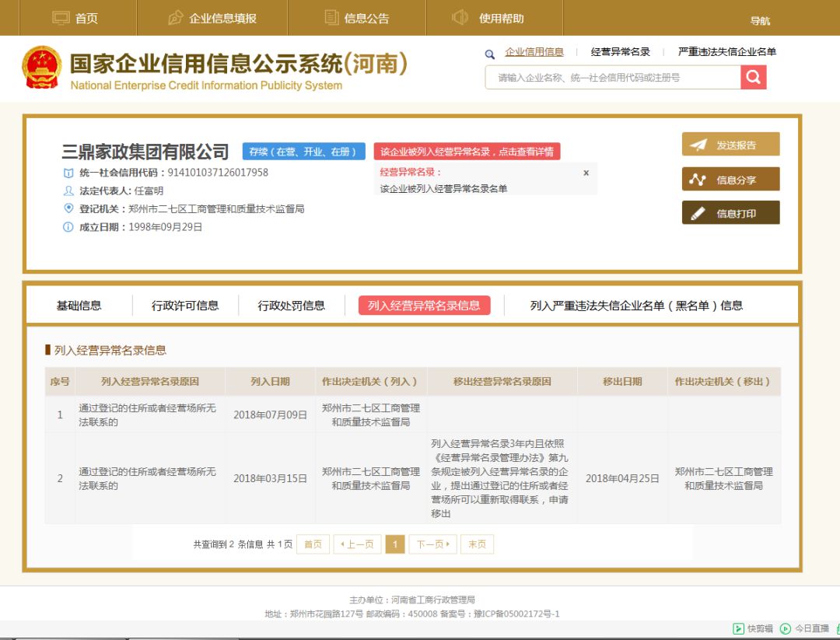Click the info icon beside 成立日期
Screen dimensions: 840x640
tap(68, 227)
